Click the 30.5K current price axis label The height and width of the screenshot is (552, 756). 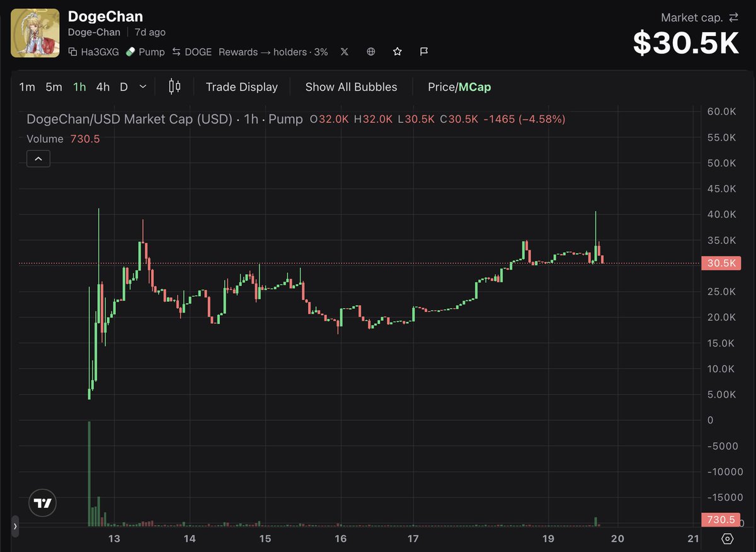(x=721, y=264)
